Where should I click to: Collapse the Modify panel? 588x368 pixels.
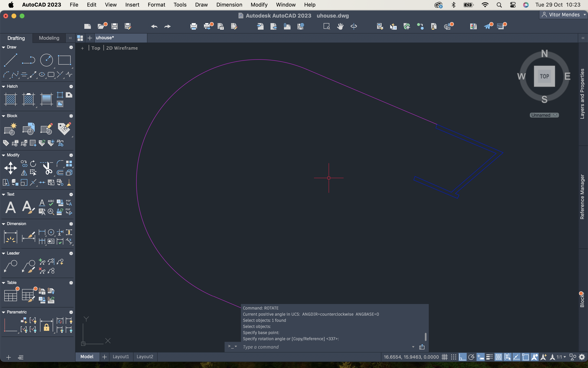point(3,155)
